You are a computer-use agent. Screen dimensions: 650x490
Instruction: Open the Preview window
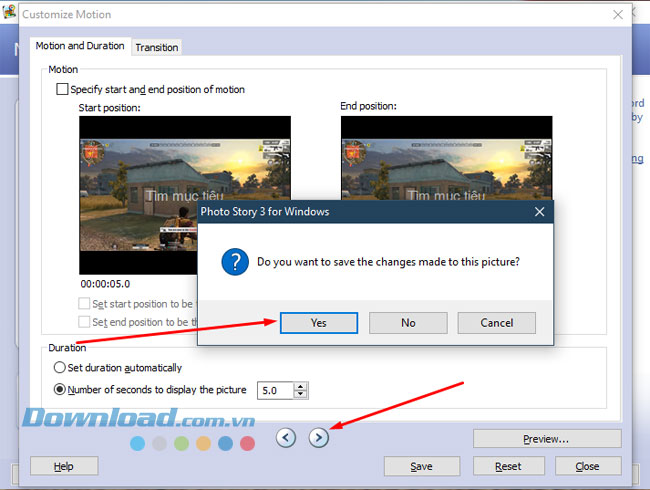tap(547, 439)
